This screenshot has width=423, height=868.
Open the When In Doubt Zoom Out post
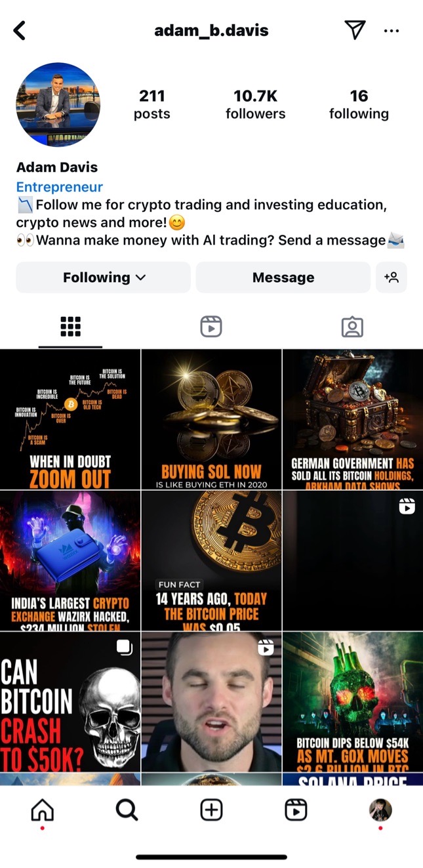click(x=70, y=419)
